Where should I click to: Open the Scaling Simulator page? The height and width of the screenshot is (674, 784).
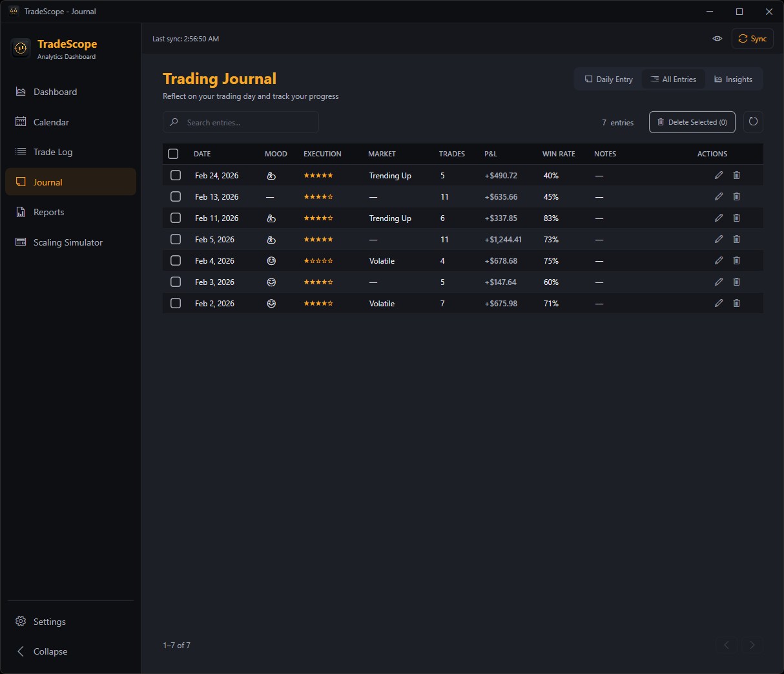[x=68, y=242]
